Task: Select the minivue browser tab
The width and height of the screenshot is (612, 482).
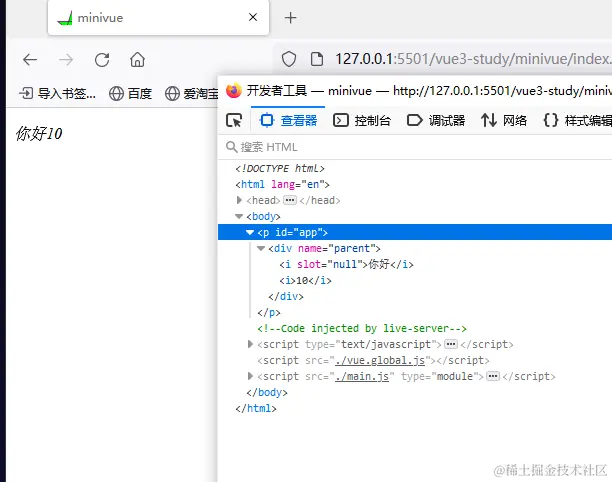Action: [x=158, y=18]
